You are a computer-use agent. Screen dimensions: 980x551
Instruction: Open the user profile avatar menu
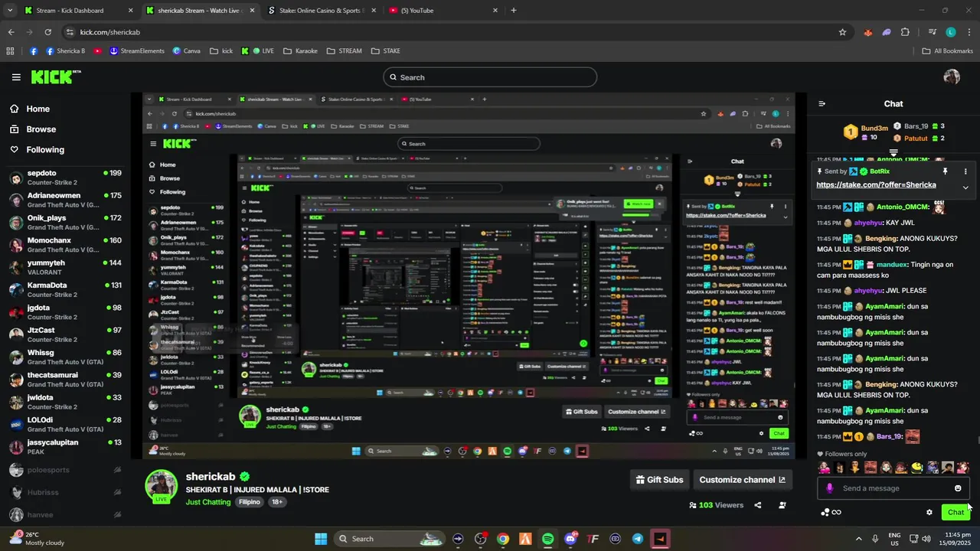[x=952, y=77]
